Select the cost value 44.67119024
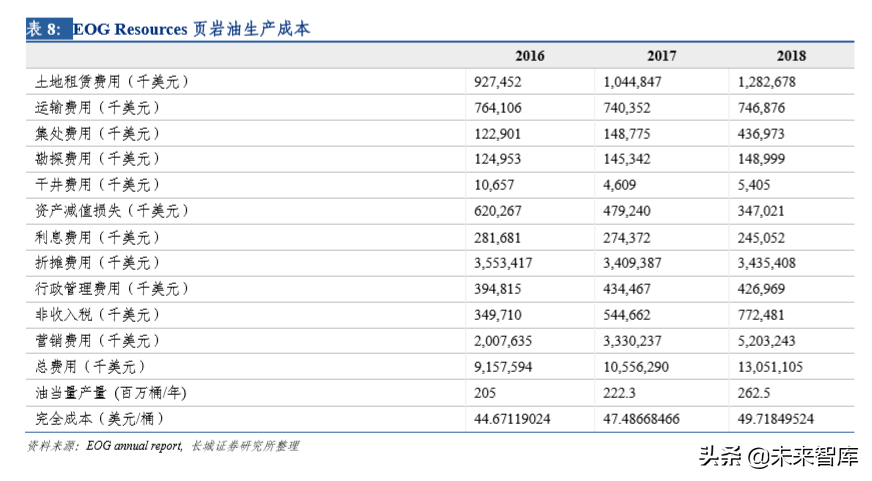 click(x=512, y=419)
